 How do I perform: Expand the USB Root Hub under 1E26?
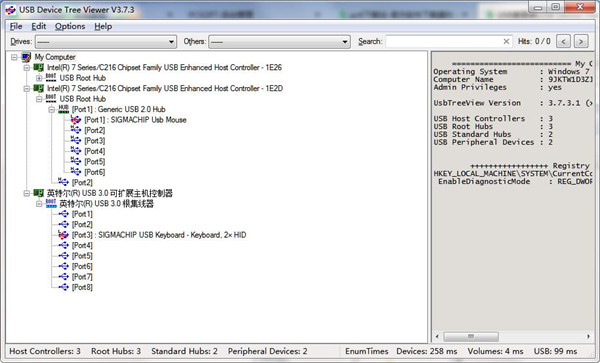(x=39, y=78)
